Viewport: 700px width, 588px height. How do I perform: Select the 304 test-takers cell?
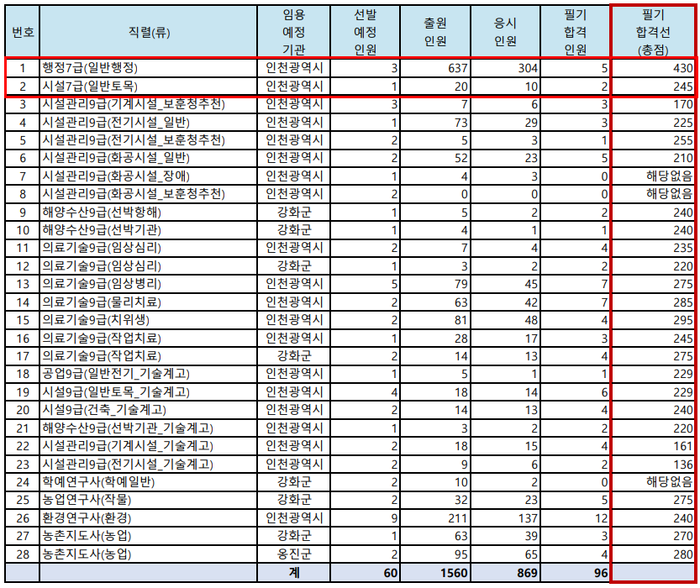point(505,68)
